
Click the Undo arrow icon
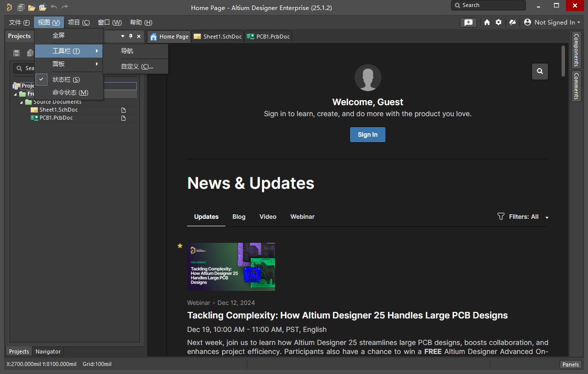click(x=54, y=7)
